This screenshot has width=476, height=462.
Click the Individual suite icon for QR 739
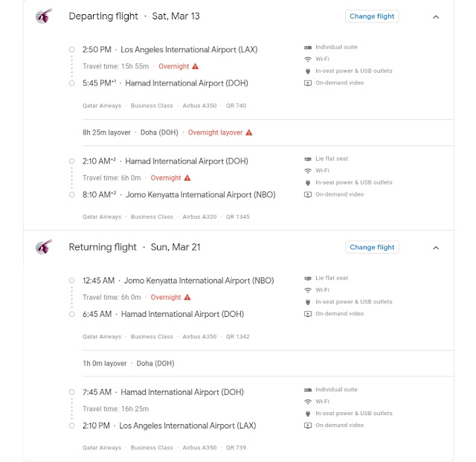pyautogui.click(x=308, y=390)
